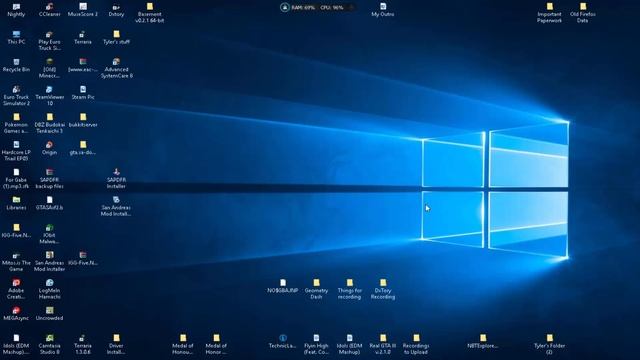Select the Adobe Creative Cloud icon
The image size is (640, 360).
click(x=16, y=289)
